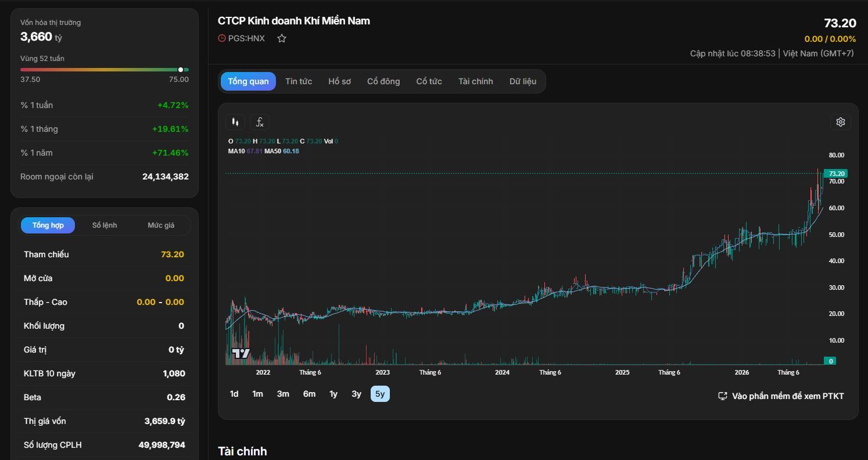Set chart range to 3y
The height and width of the screenshot is (460, 868).
click(x=356, y=394)
